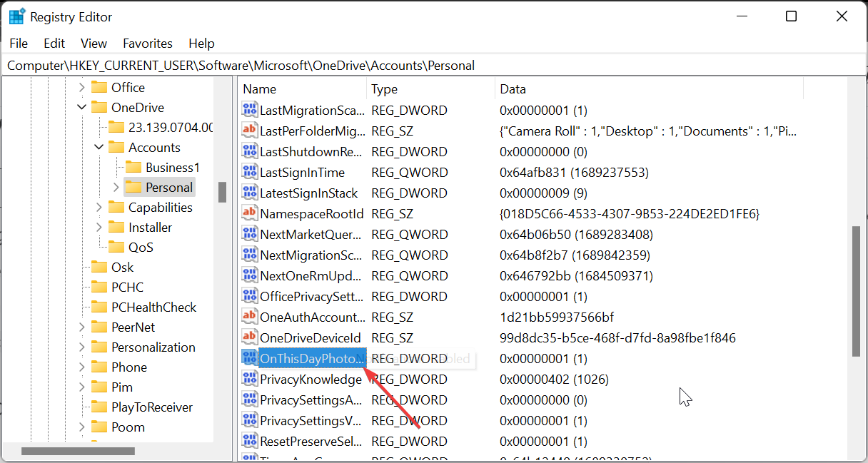Click REG_QWORD type of LastSignInTime
The height and width of the screenshot is (463, 868).
click(410, 173)
